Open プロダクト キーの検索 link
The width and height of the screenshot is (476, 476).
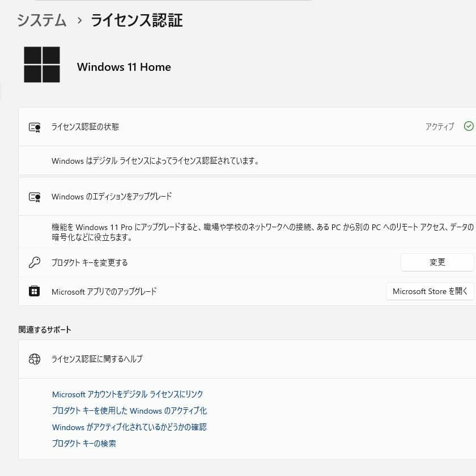point(84,444)
